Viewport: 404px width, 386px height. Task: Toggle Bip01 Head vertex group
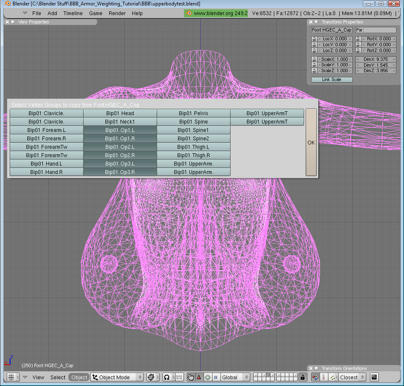[120, 113]
